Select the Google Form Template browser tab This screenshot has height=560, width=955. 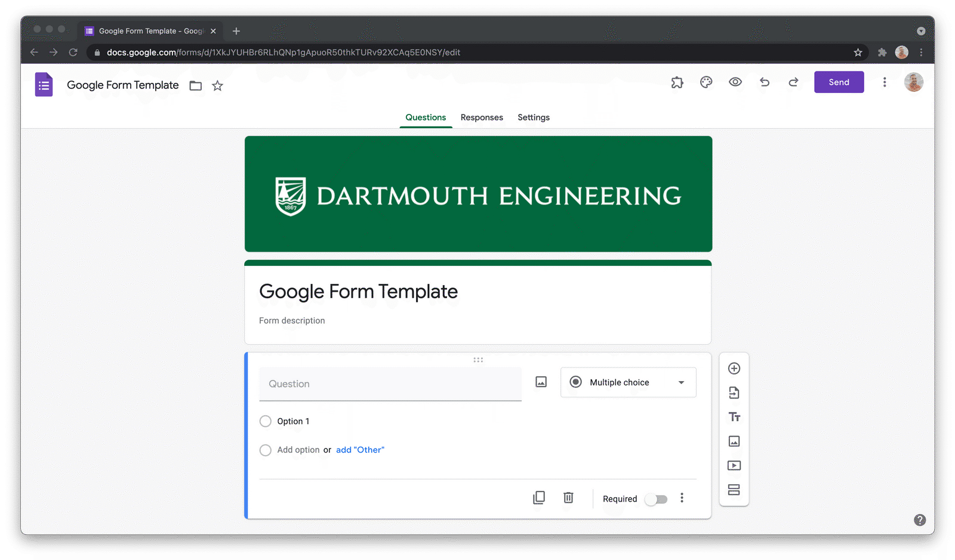pyautogui.click(x=150, y=31)
